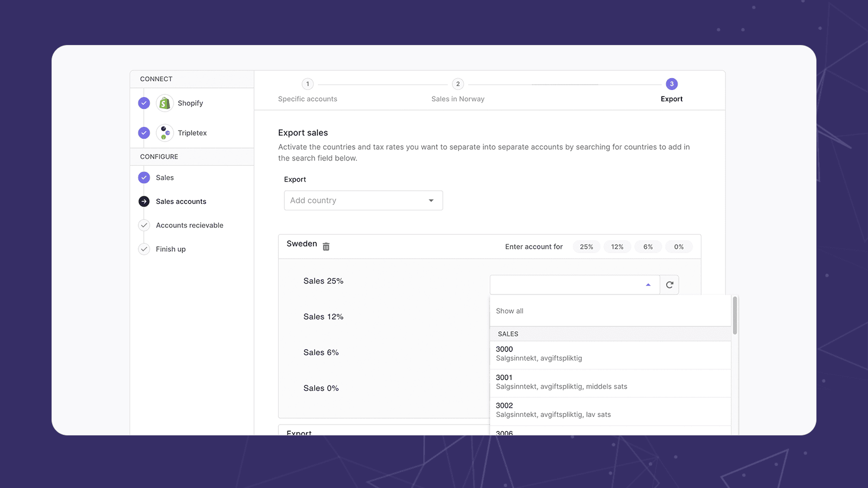Collapse the Sales 25% account dropdown arrow

click(648, 285)
